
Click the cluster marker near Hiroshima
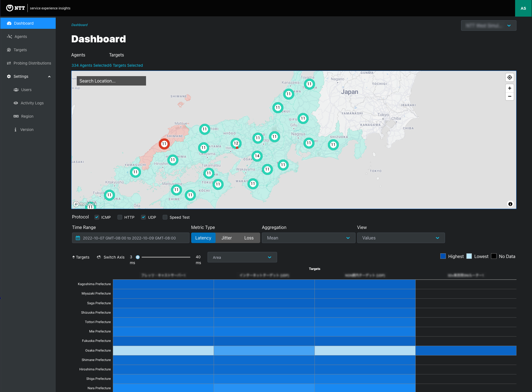pyautogui.click(x=173, y=160)
